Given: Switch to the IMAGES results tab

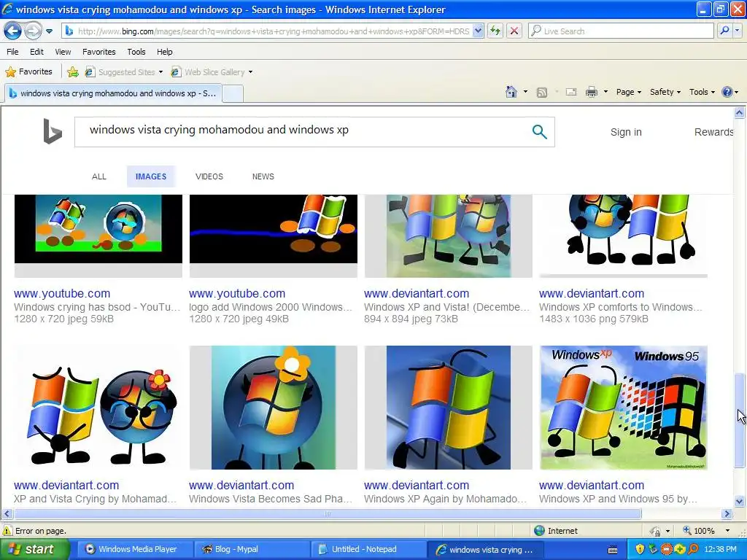Looking at the screenshot, I should (x=151, y=176).
